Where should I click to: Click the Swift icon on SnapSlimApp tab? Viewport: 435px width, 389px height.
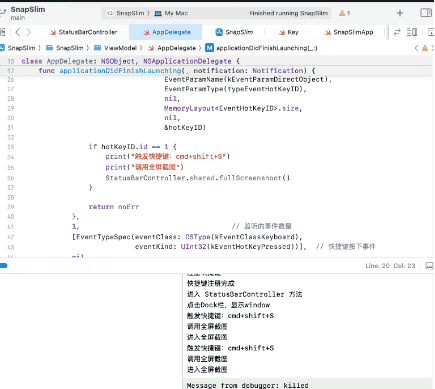click(x=328, y=32)
